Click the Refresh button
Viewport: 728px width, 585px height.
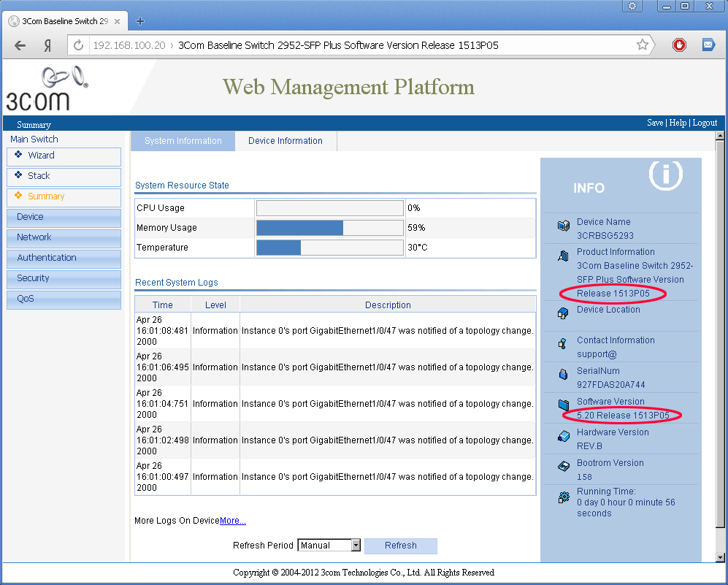pos(401,546)
